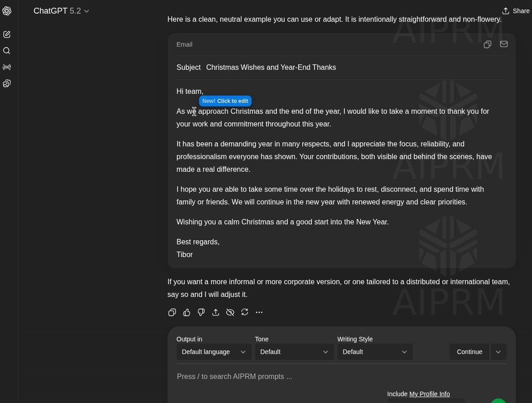Hide the response with the eye-slash icon

pos(230,312)
